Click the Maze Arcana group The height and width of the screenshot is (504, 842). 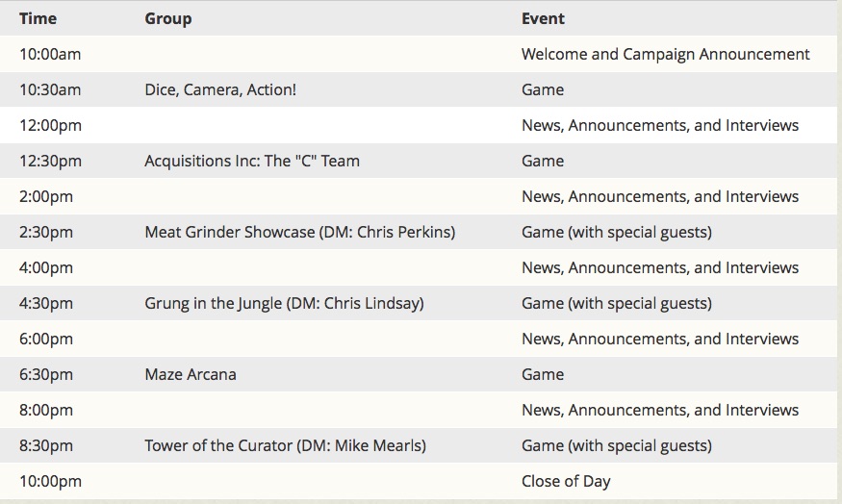click(x=191, y=375)
